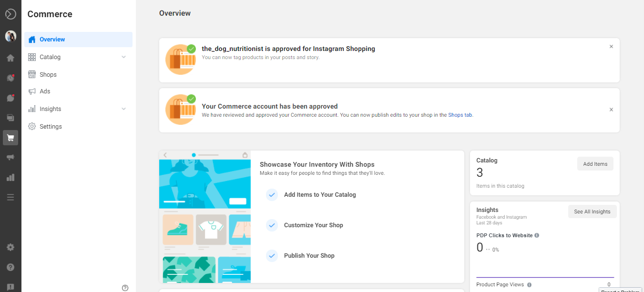Open the home icon in dark sidebar

[10, 58]
